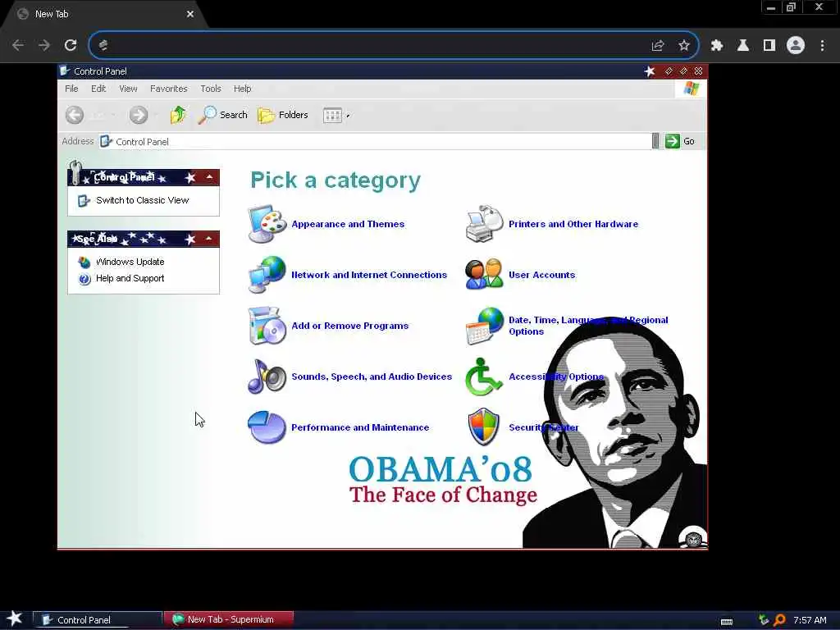840x630 pixels.
Task: Click the Accessibility Options wheelchair icon
Action: [483, 377]
